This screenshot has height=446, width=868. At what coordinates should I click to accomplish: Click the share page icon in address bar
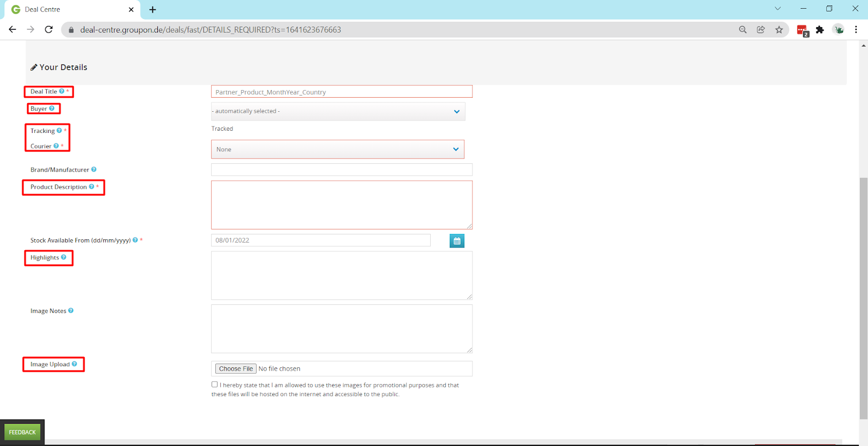(761, 30)
